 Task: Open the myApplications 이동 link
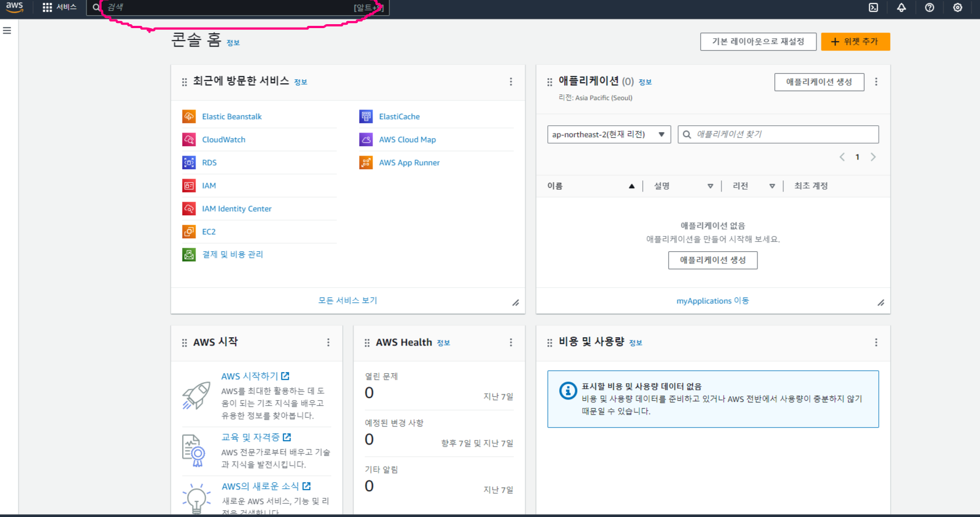pos(713,301)
